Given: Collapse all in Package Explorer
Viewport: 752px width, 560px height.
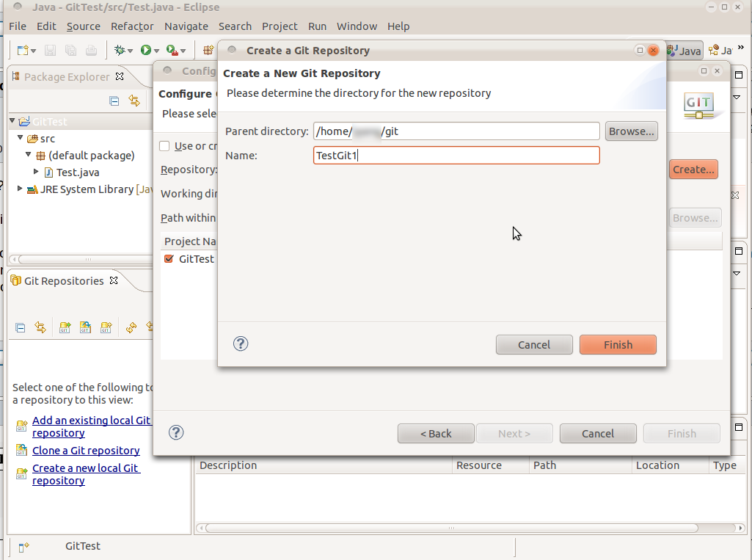Looking at the screenshot, I should [x=114, y=101].
